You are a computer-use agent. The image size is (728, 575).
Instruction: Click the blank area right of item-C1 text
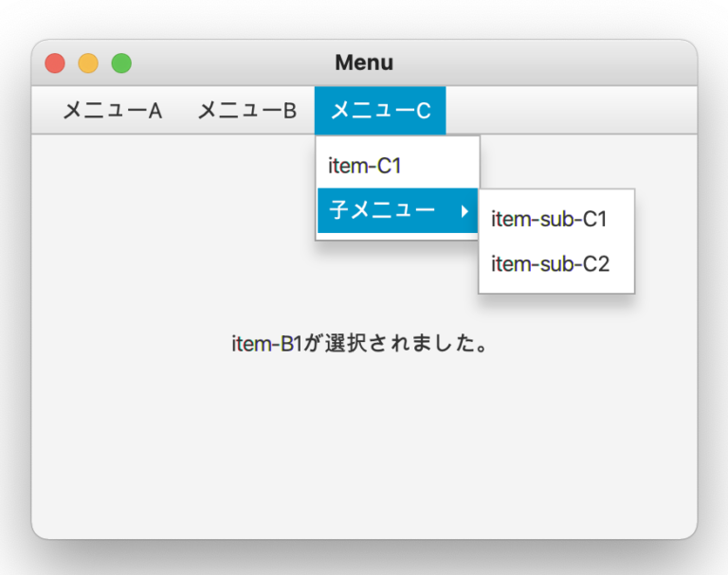(439, 166)
